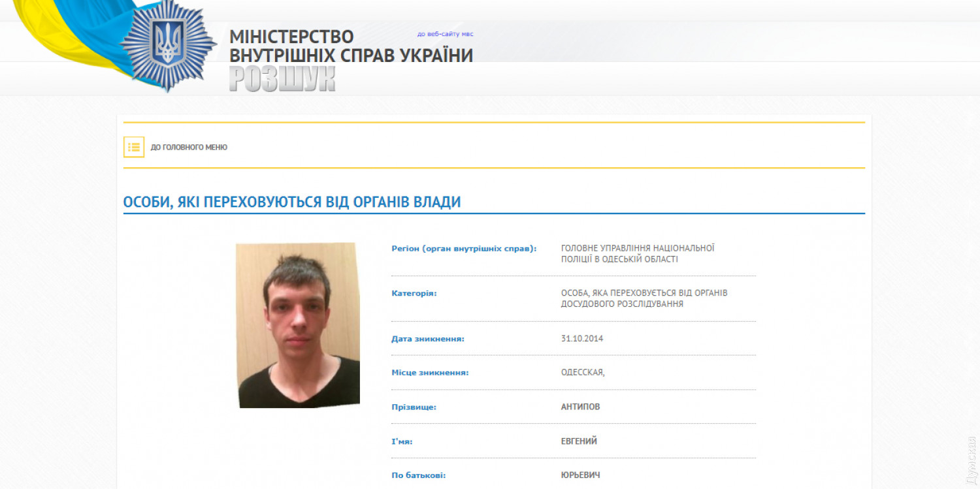Screen dimensions: 980x489
Task: Click the Odesa region police value text
Action: coord(638,253)
